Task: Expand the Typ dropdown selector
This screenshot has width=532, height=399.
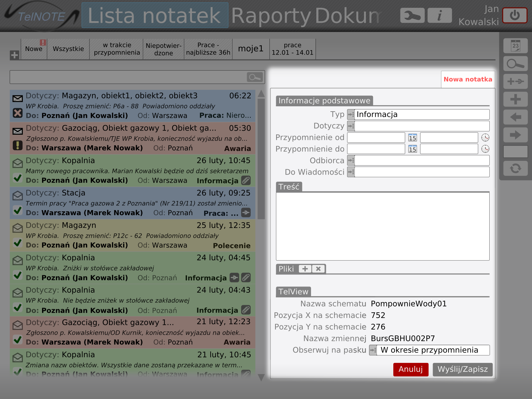Action: tap(351, 114)
